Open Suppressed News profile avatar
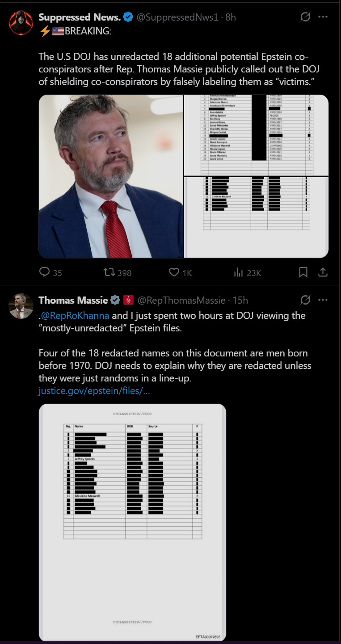 tap(21, 24)
